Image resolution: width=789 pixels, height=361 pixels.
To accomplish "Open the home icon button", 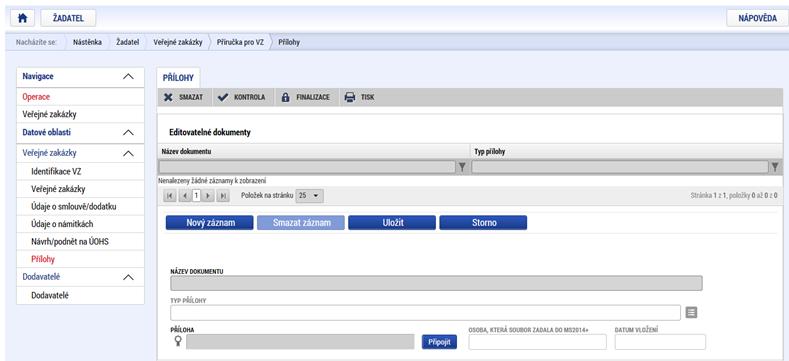I will click(x=22, y=18).
